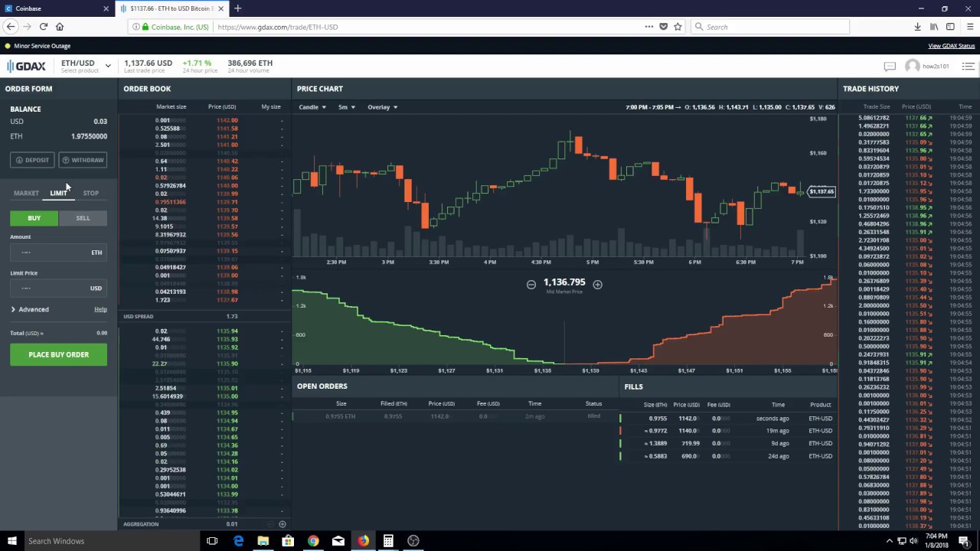Select the BUY side toggle
Image resolution: width=980 pixels, height=551 pixels.
[x=34, y=218]
